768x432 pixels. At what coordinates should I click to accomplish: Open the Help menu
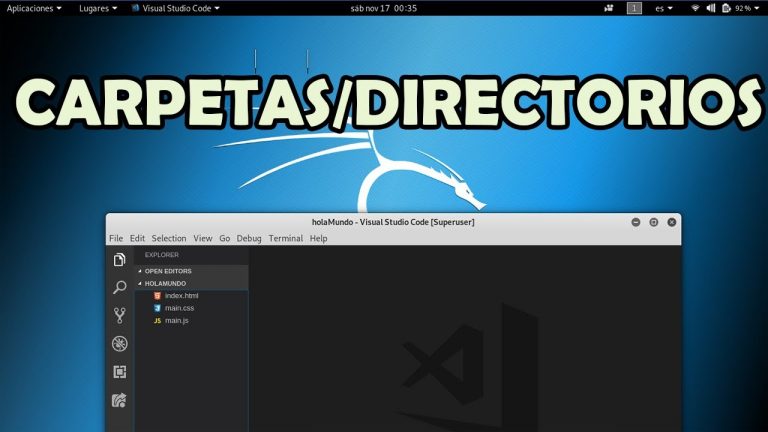pyautogui.click(x=318, y=239)
